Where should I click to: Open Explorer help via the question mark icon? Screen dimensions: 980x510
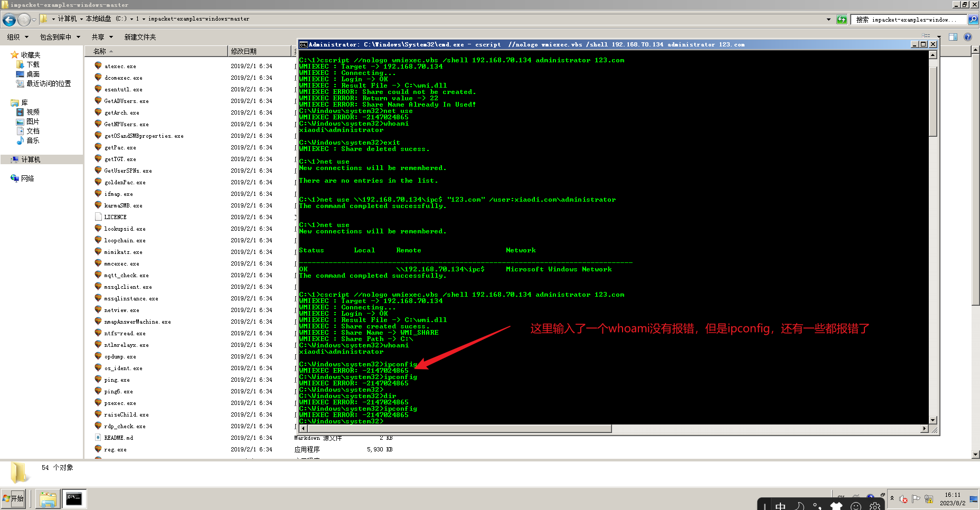pyautogui.click(x=968, y=37)
